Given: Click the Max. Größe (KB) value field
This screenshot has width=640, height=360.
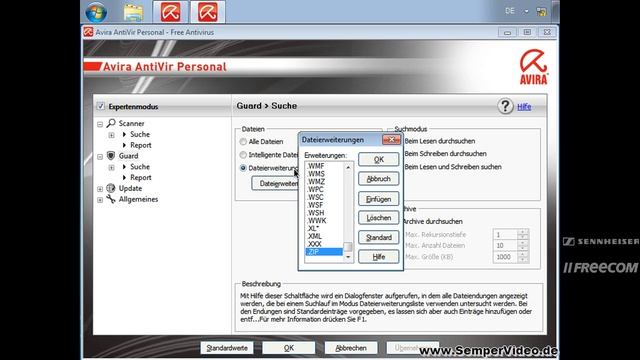Looking at the screenshot, I should point(505,257).
